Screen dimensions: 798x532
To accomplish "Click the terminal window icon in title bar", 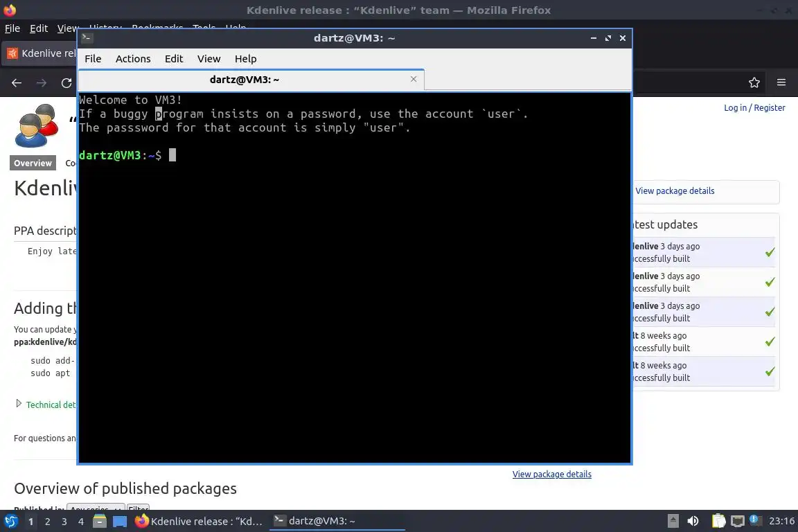I will click(x=87, y=37).
